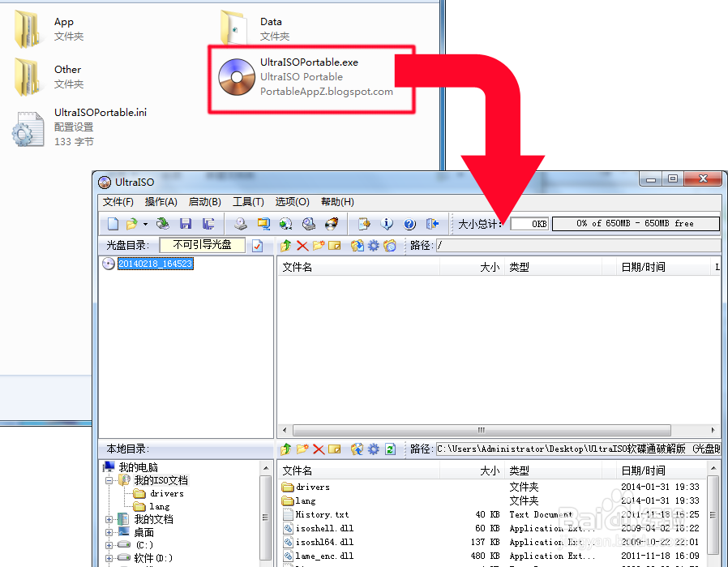This screenshot has height=567, width=728.
Task: Click the Save As toolbar icon
Action: 208,224
